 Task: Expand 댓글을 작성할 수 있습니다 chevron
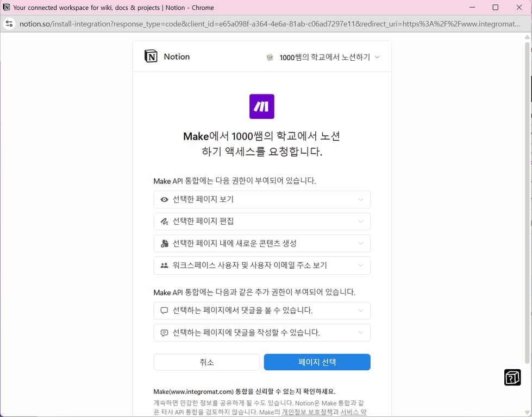(361, 333)
